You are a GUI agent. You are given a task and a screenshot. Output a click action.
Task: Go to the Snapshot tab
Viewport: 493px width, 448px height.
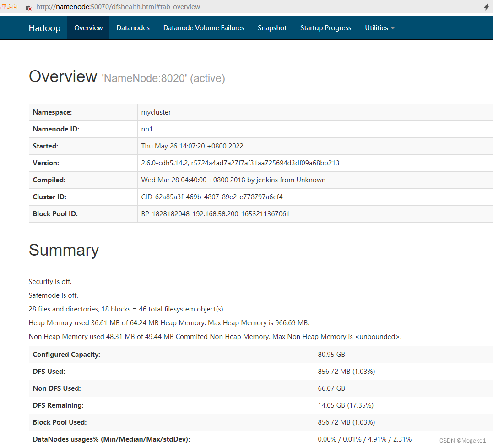coord(272,28)
